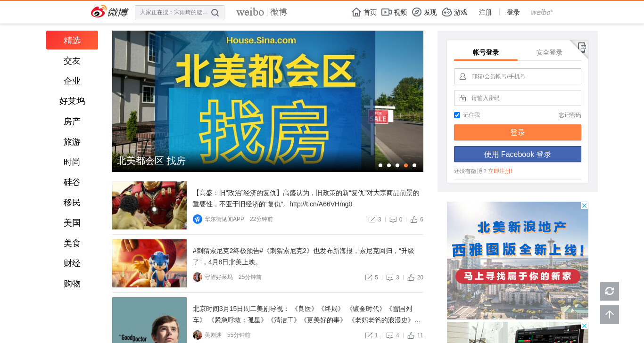The width and height of the screenshot is (644, 343).
Task: Click share icon on 高盛 post
Action: click(372, 220)
